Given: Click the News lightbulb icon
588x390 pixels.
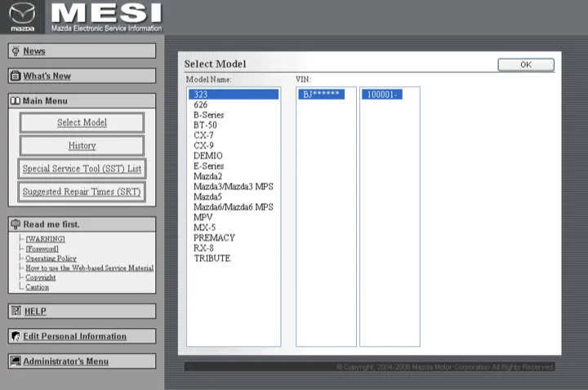Looking at the screenshot, I should pos(16,51).
